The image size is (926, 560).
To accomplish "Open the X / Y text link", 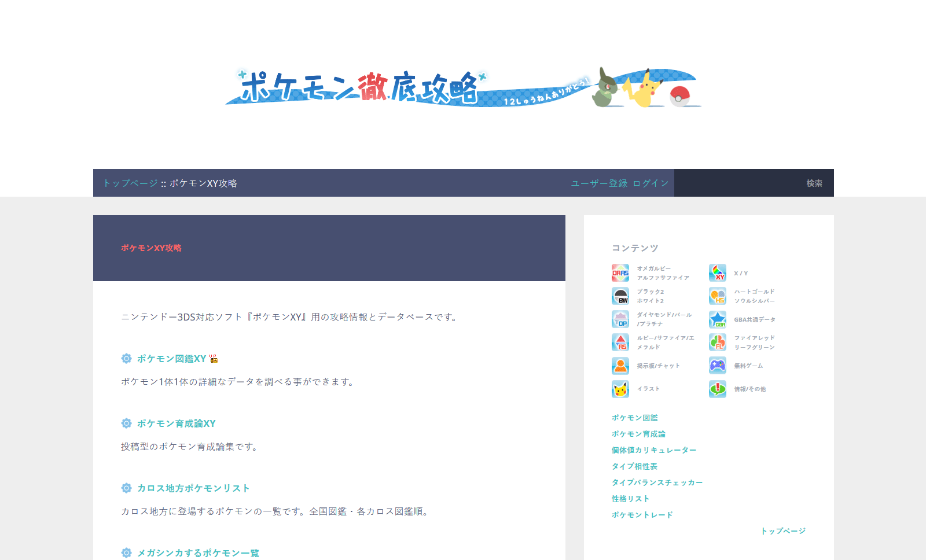I will [x=741, y=273].
